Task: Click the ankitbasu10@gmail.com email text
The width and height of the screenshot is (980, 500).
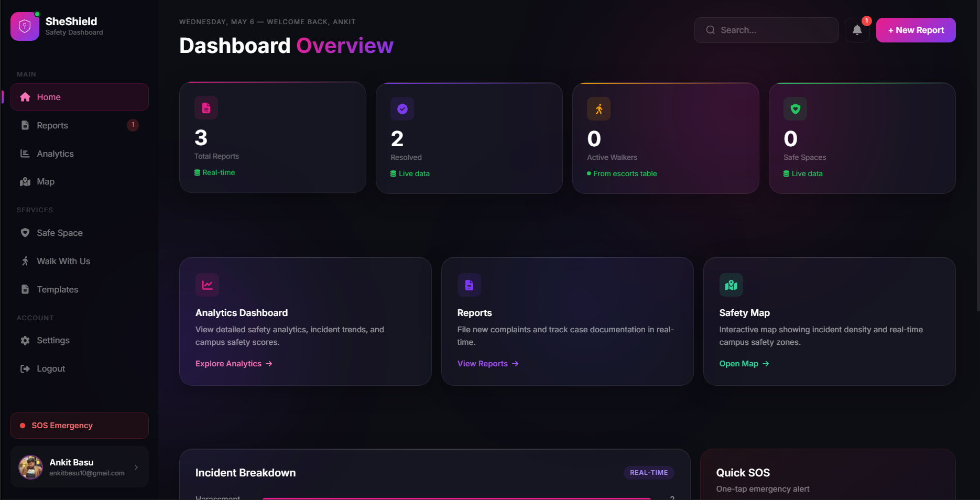Action: tap(87, 473)
